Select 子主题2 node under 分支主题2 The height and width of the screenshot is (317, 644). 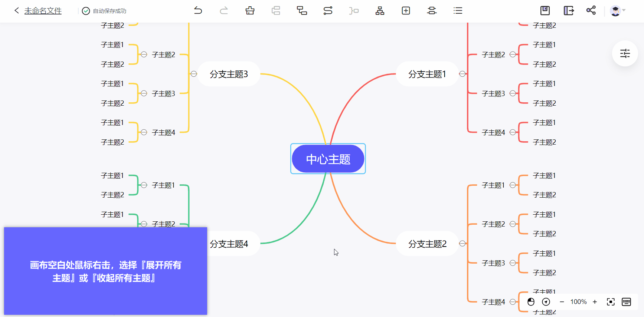493,224
